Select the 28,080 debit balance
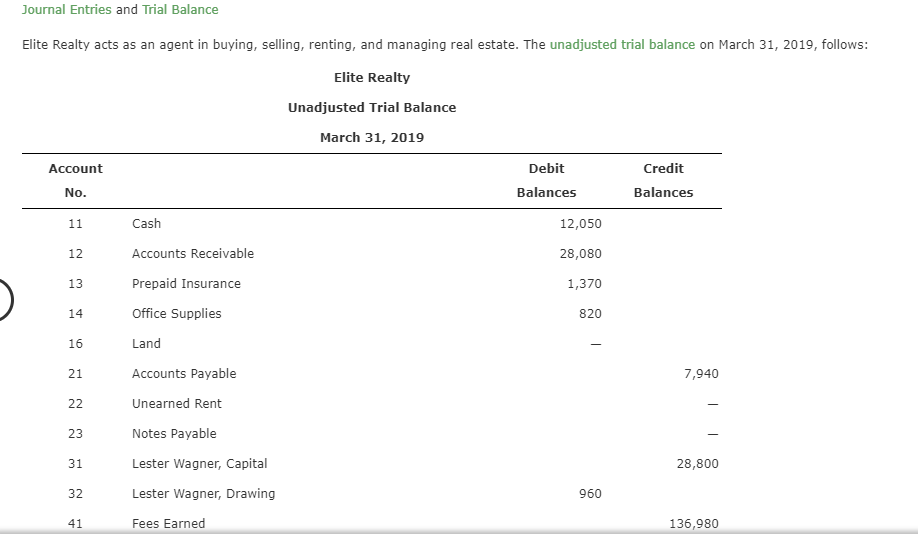Screen dimensions: 918x536 click(x=580, y=253)
